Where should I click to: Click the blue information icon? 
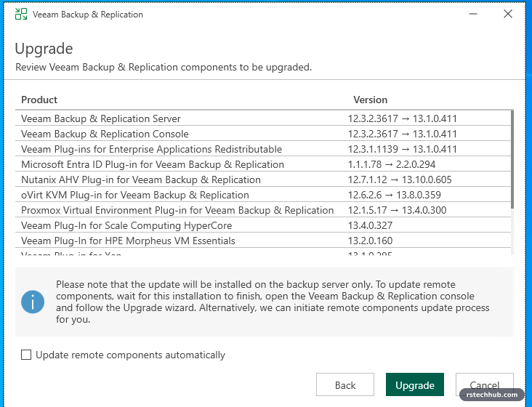33,302
